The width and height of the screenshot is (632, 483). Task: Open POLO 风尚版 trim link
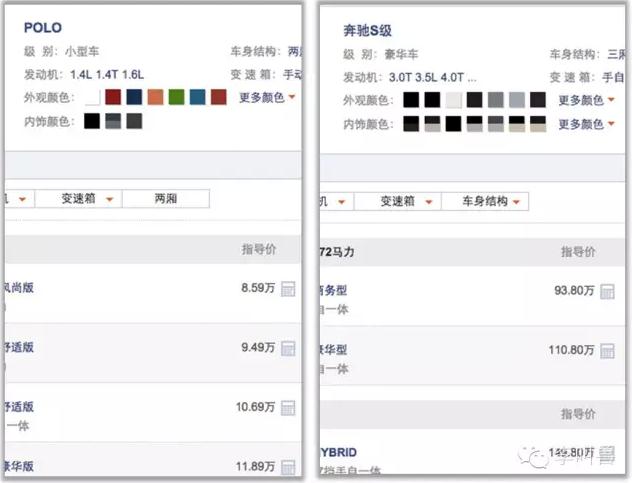[x=19, y=288]
